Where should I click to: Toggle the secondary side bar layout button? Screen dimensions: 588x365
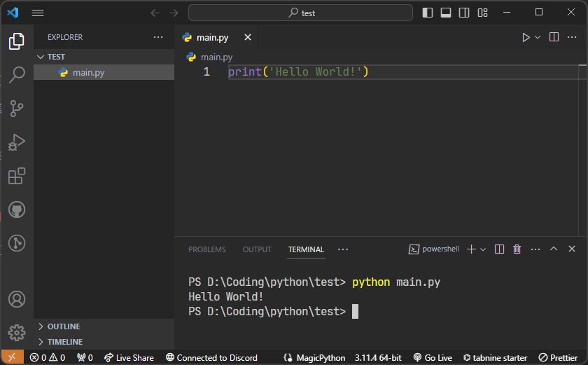(x=464, y=13)
